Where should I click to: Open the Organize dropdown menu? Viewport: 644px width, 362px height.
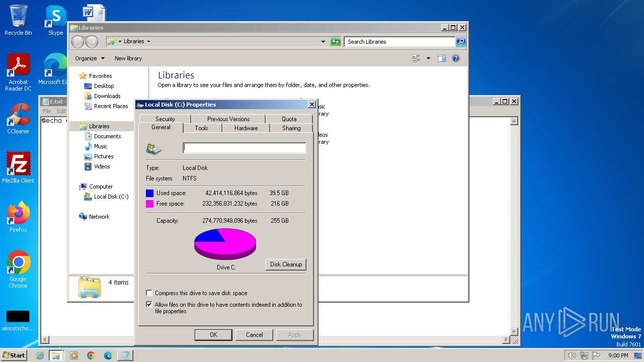90,58
